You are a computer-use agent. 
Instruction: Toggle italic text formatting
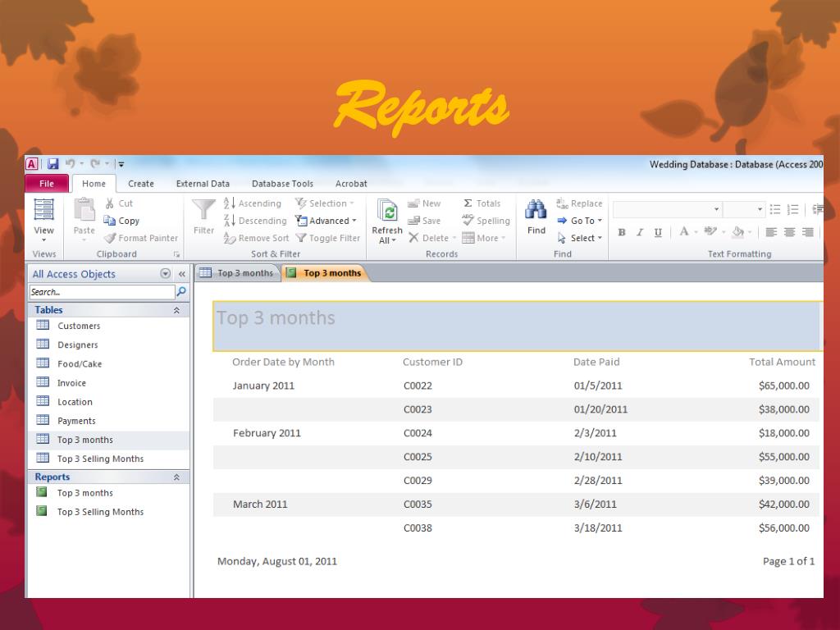(x=640, y=233)
